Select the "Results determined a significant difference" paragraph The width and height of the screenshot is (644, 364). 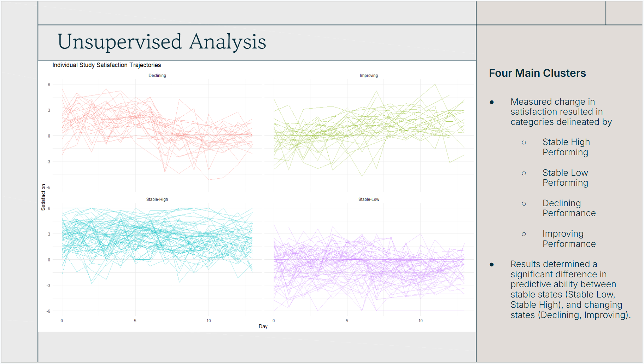(570, 289)
